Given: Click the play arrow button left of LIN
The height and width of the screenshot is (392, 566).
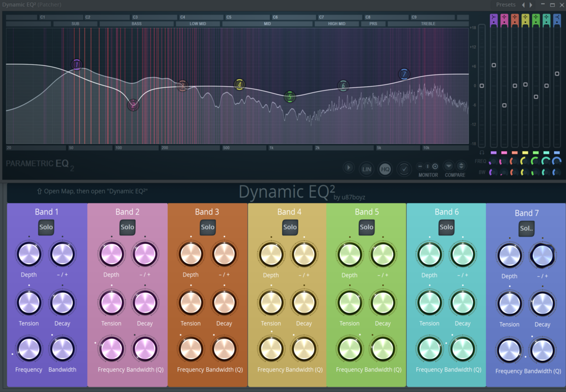Looking at the screenshot, I should (349, 168).
